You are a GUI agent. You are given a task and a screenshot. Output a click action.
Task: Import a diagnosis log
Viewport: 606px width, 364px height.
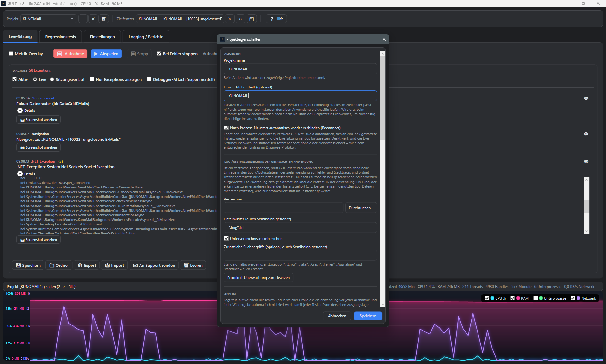point(115,265)
